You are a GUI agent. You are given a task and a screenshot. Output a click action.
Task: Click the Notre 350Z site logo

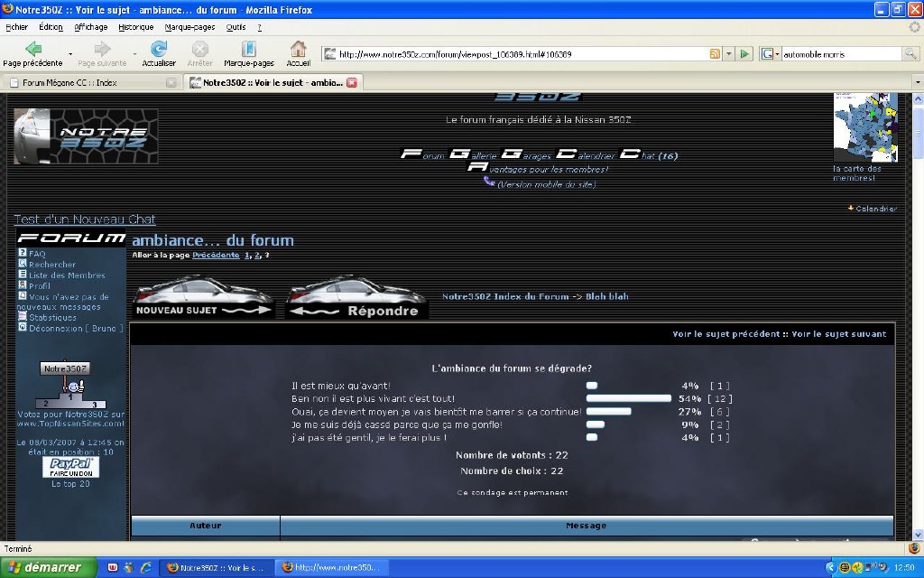[86, 136]
